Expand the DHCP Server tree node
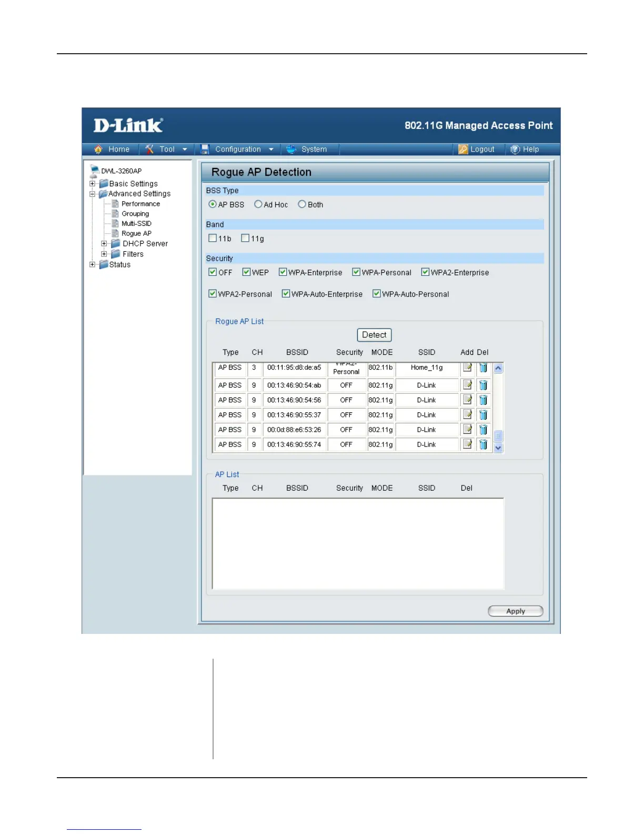 104,244
